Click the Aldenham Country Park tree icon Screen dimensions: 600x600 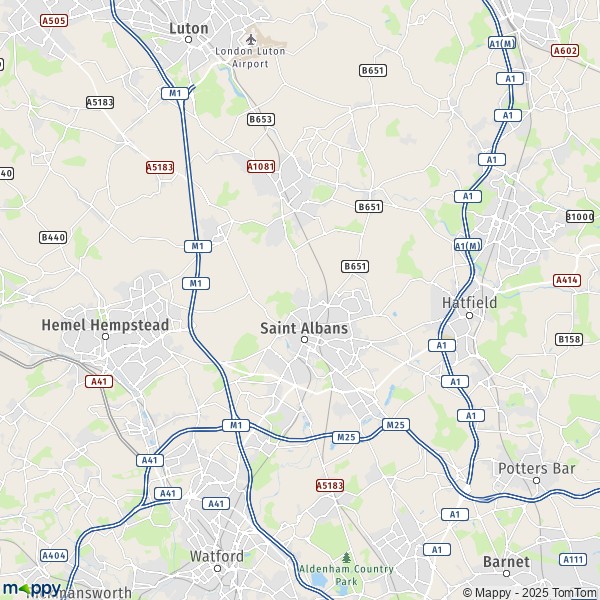click(346, 558)
